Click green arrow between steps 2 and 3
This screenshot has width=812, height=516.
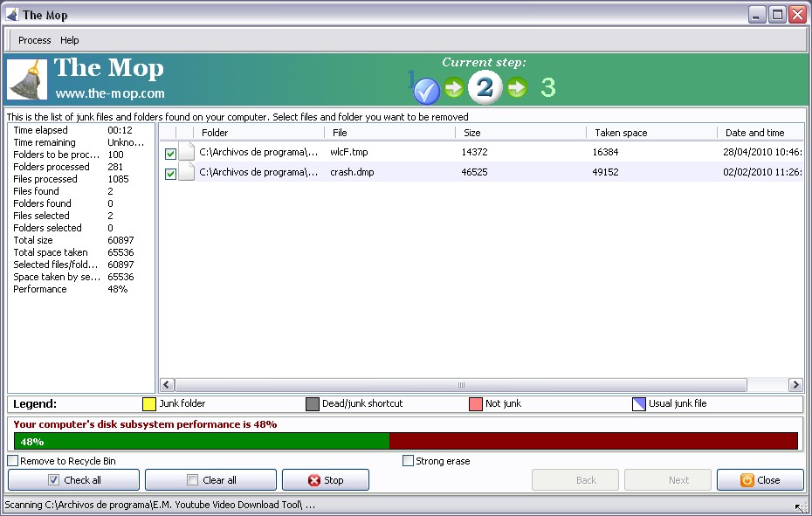[x=517, y=87]
